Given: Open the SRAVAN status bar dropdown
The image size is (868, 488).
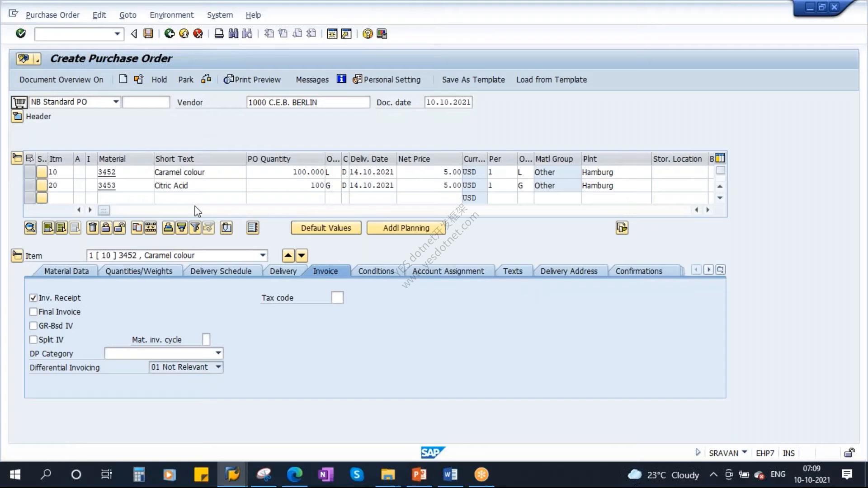Looking at the screenshot, I should 745,452.
